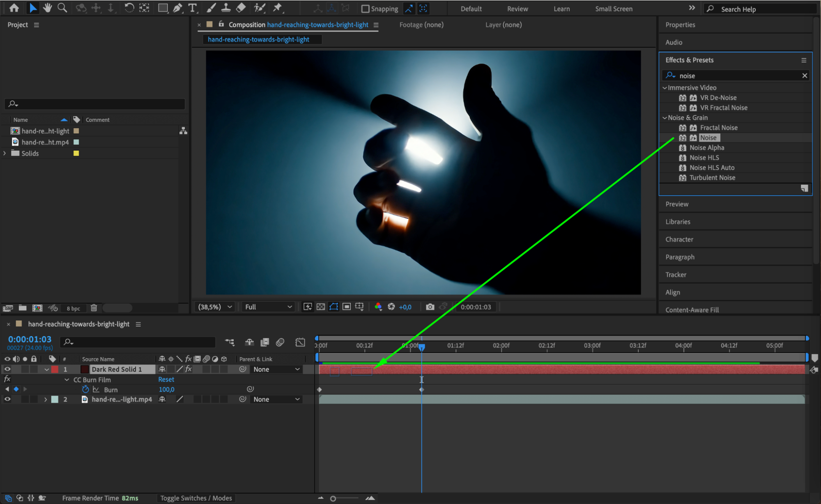Hide the hand-re...-light.mp4 layer

tap(7, 399)
